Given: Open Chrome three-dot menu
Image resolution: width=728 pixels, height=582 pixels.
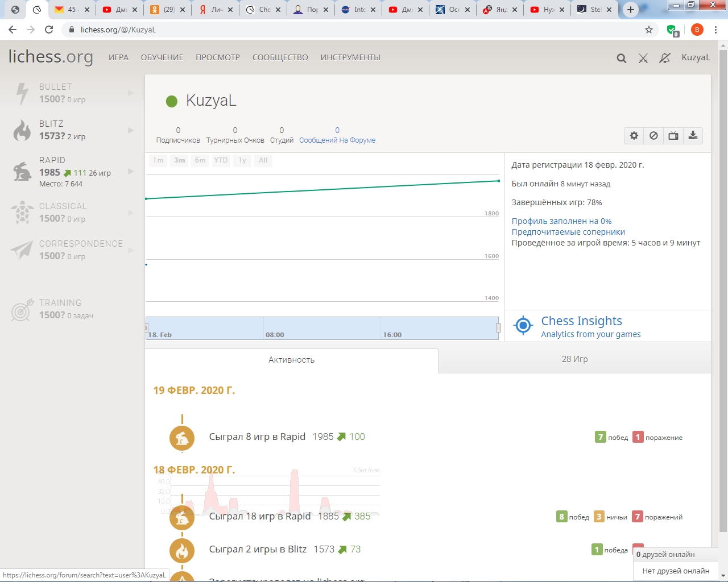Looking at the screenshot, I should (716, 30).
